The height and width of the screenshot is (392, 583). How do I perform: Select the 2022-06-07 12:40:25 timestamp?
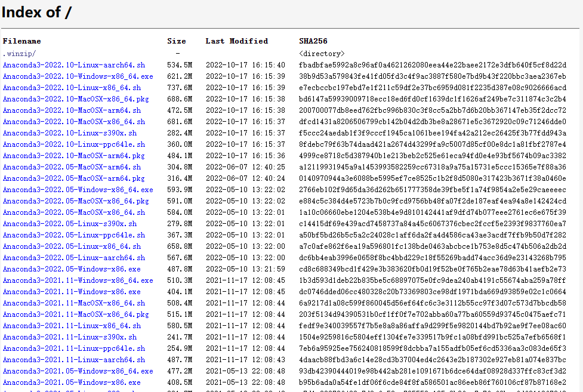(245, 167)
